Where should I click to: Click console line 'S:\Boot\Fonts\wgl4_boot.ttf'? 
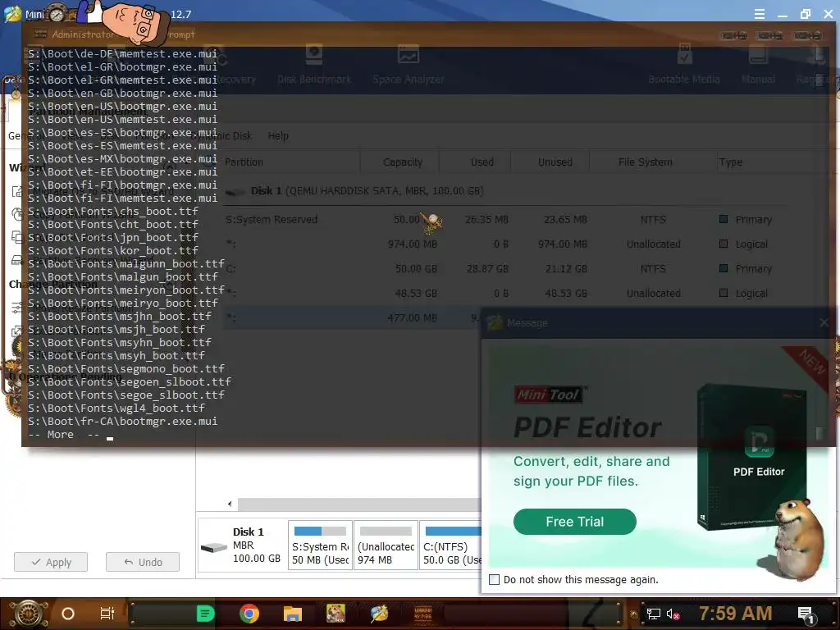(116, 409)
